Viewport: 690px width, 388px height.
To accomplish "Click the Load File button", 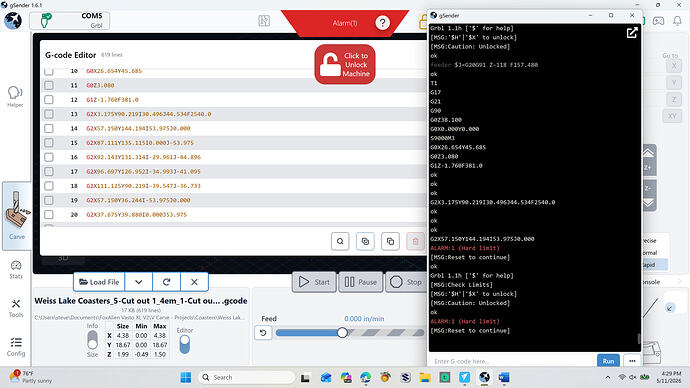I will [x=99, y=282].
